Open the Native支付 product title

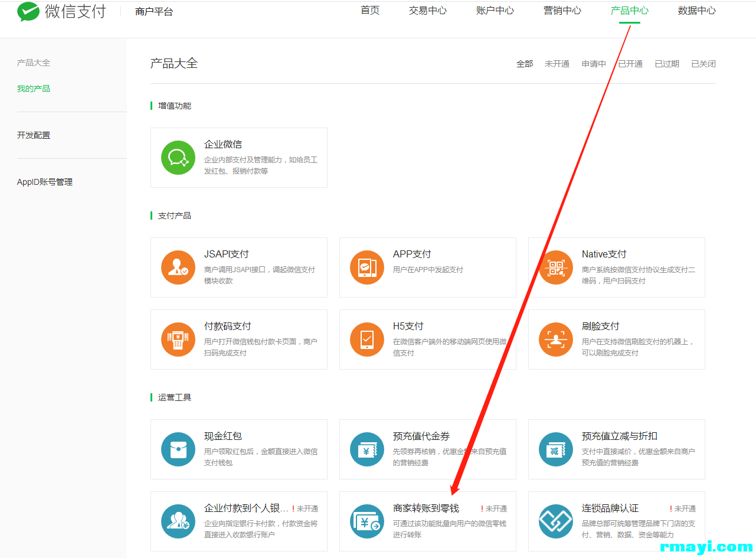click(x=604, y=254)
